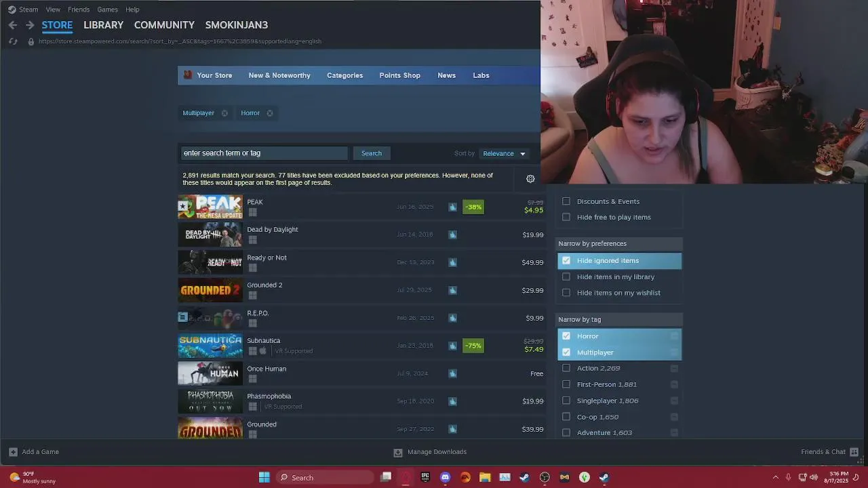Click the review icon for Dead by Daylight
Viewport: 868px width, 488px height.
click(452, 235)
